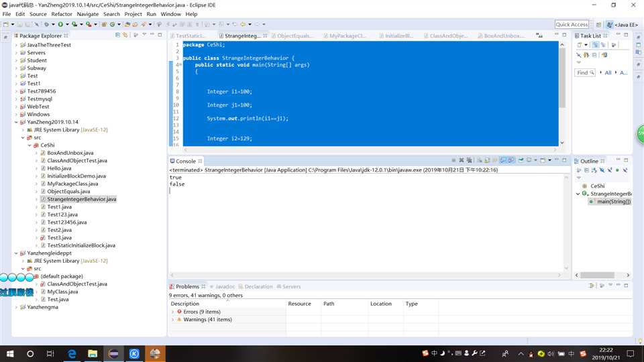Viewport: 644px width, 362px height.
Task: Click Show List overflow tabs indicator
Action: 539,36
